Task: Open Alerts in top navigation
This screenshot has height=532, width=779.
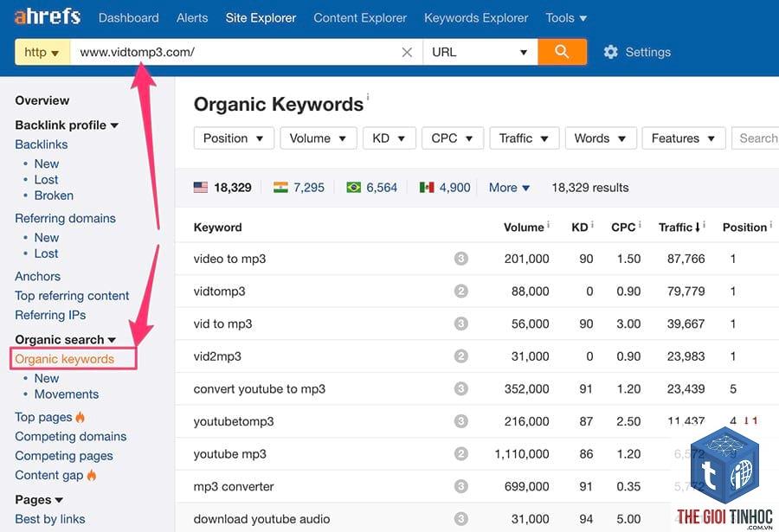Action: 192,18
